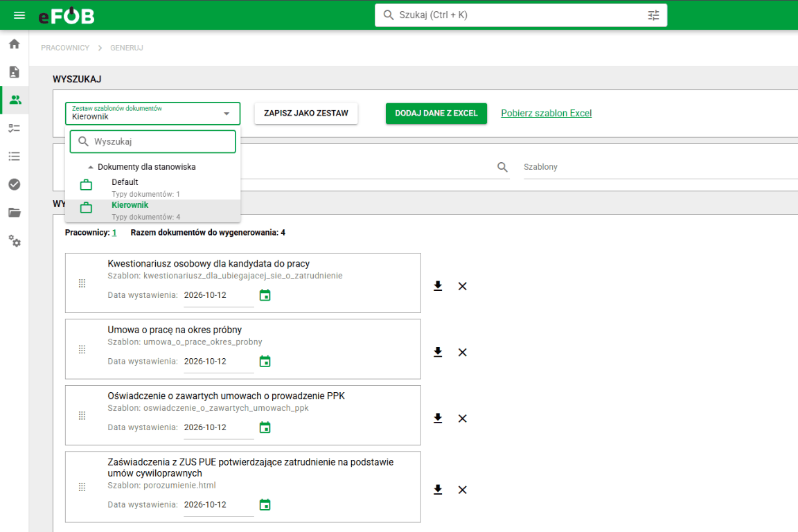
Task: Open tasks checklist sidebar icon
Action: (15, 127)
